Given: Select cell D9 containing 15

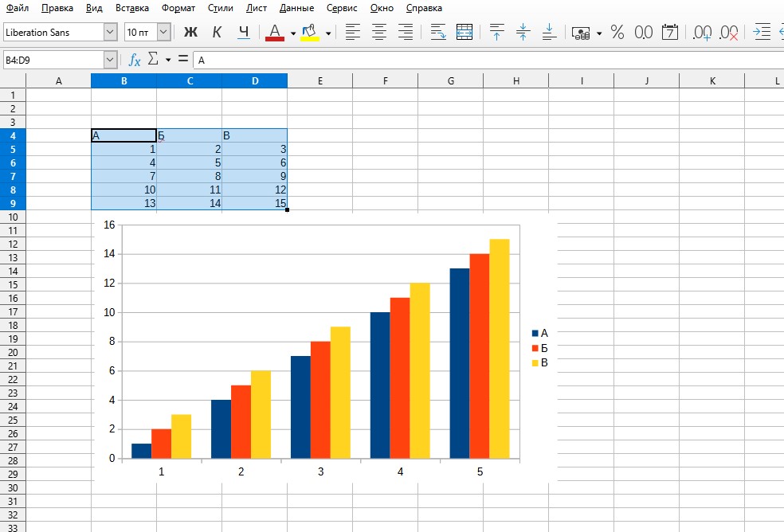Looking at the screenshot, I should click(254, 203).
